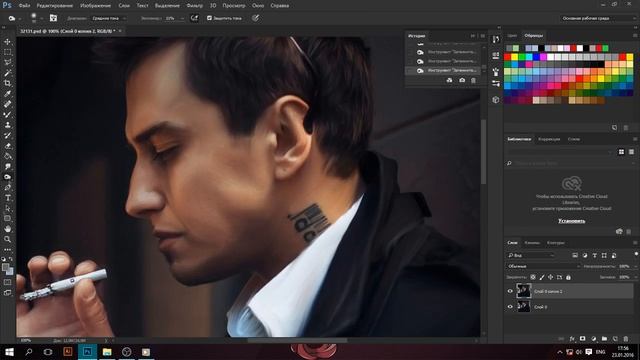This screenshot has height=360, width=640.
Task: Select the Burn tool in toolbar
Action: click(7, 177)
